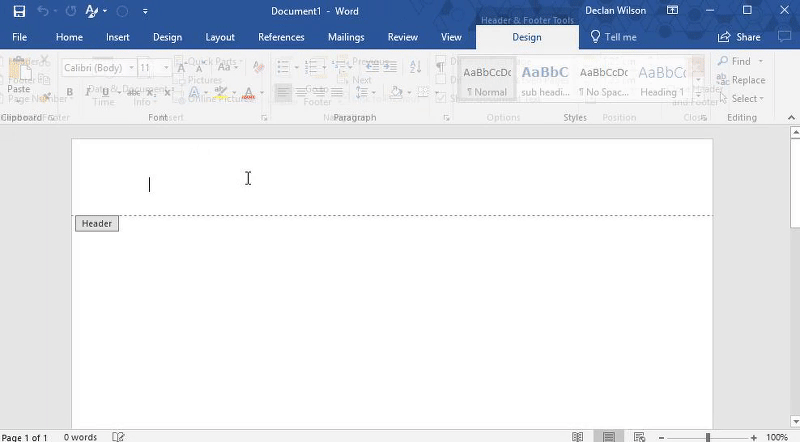Toggle Print Layout view in status bar

click(x=608, y=437)
